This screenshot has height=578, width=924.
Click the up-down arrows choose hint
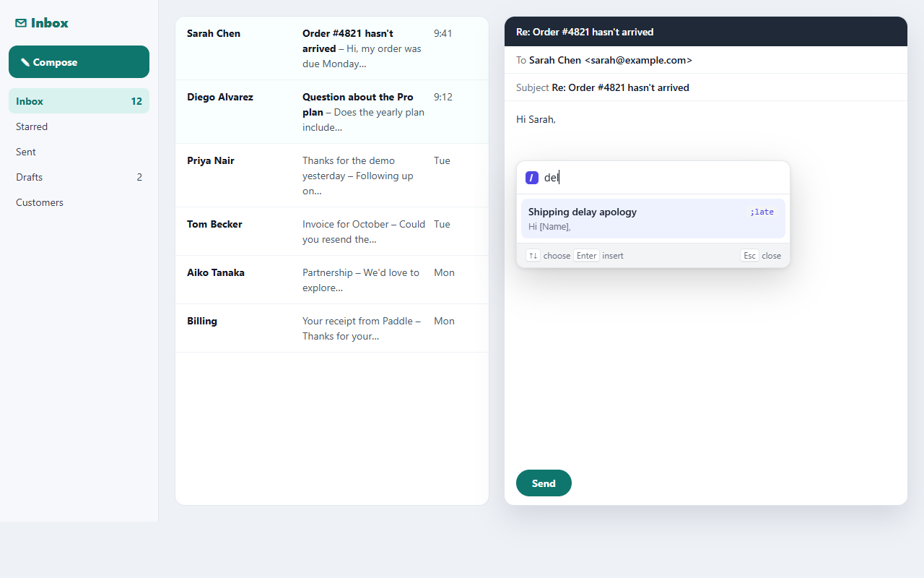pyautogui.click(x=533, y=256)
